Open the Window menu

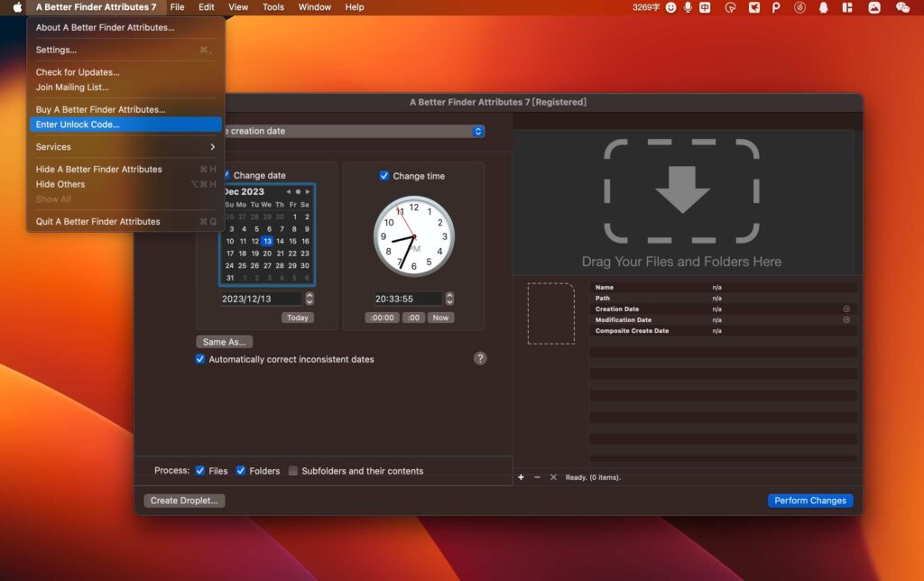coord(314,6)
